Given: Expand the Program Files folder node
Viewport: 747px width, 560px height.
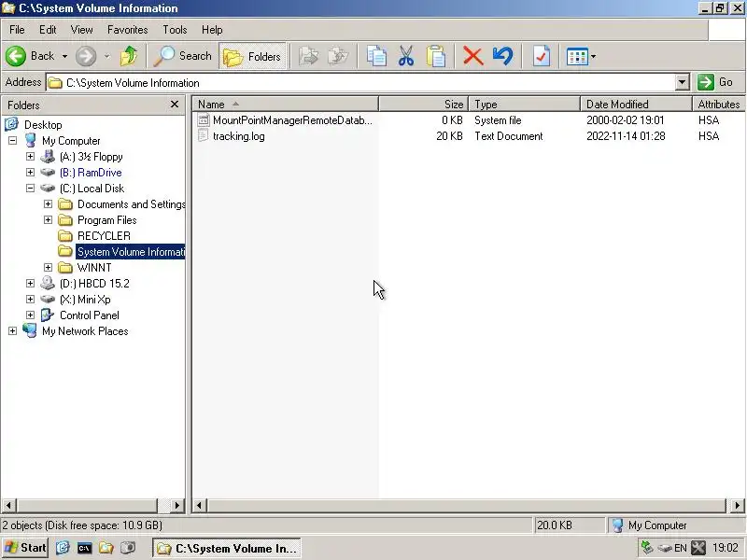Looking at the screenshot, I should point(48,220).
